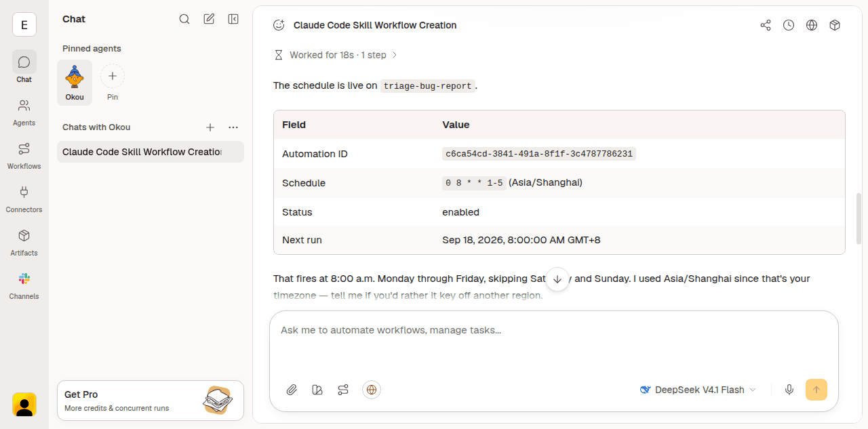
Task: Click the skills shapes icon in composer
Action: (317, 390)
